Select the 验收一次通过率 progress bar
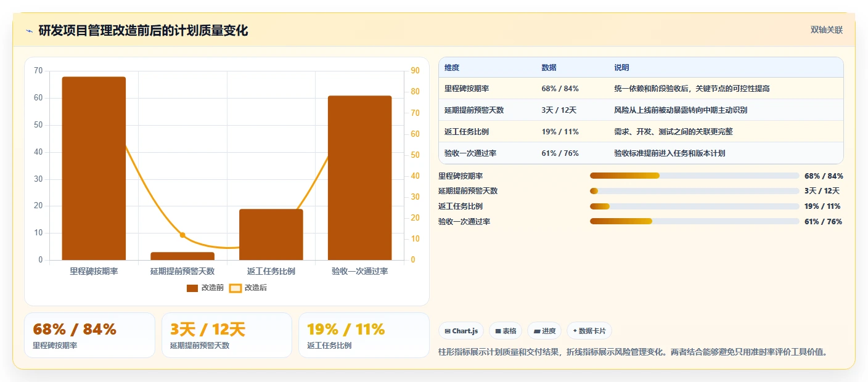The width and height of the screenshot is (868, 382). coord(694,221)
